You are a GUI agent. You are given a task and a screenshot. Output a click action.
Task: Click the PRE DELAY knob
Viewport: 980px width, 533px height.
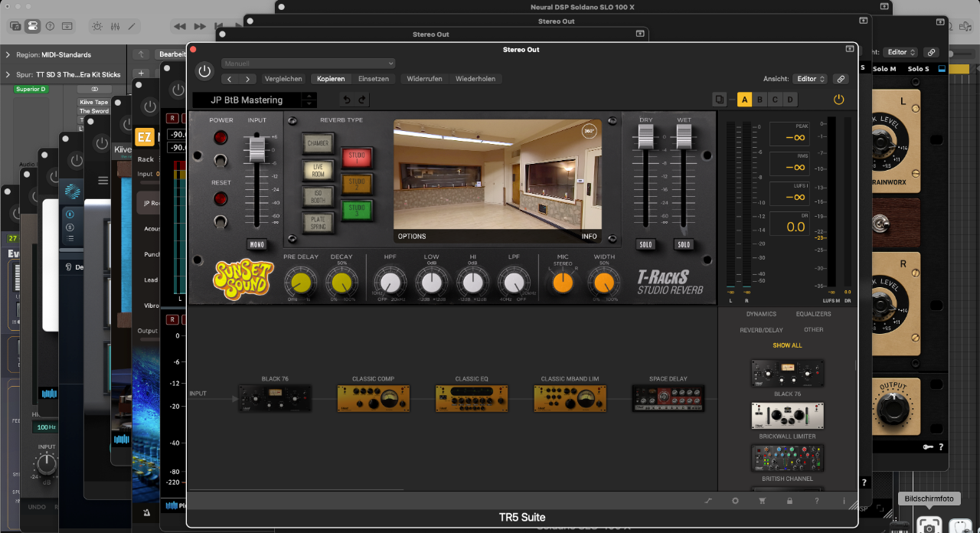[x=301, y=283]
